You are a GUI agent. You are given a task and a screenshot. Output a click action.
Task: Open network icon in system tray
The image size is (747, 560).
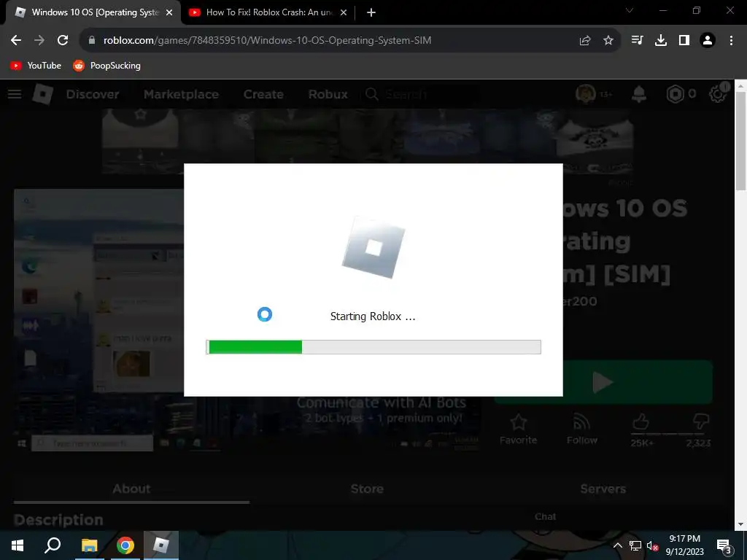(635, 546)
